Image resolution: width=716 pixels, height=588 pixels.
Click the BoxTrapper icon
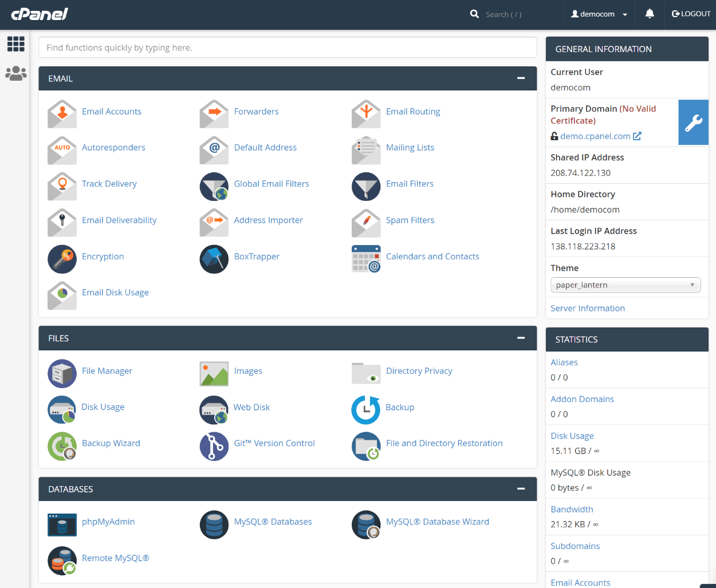pos(214,259)
